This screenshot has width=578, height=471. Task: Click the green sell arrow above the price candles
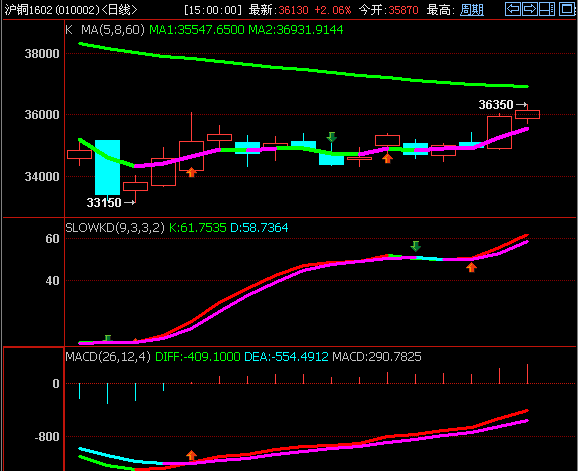[331, 137]
